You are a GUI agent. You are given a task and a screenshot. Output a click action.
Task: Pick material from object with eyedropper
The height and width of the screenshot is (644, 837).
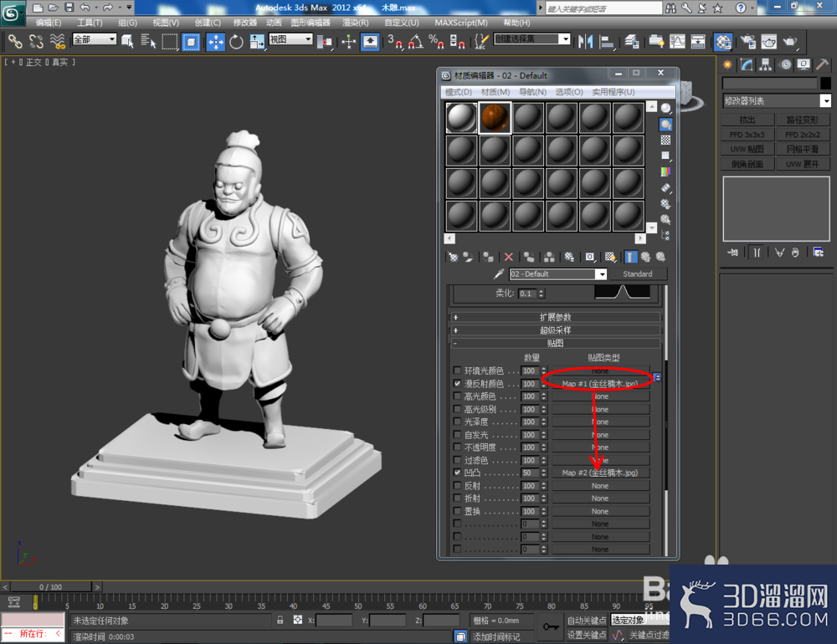(x=499, y=273)
